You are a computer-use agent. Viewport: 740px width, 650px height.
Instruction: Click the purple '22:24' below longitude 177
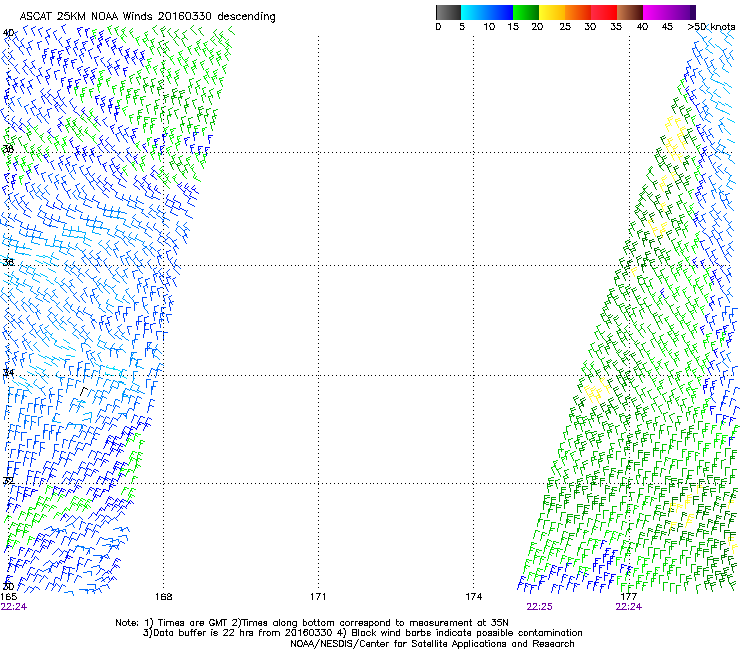tap(629, 607)
